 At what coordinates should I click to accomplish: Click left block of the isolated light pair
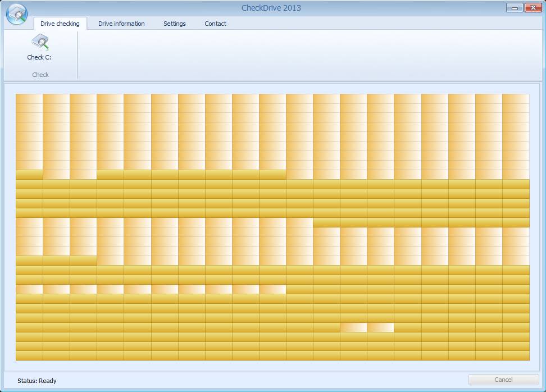(353, 327)
